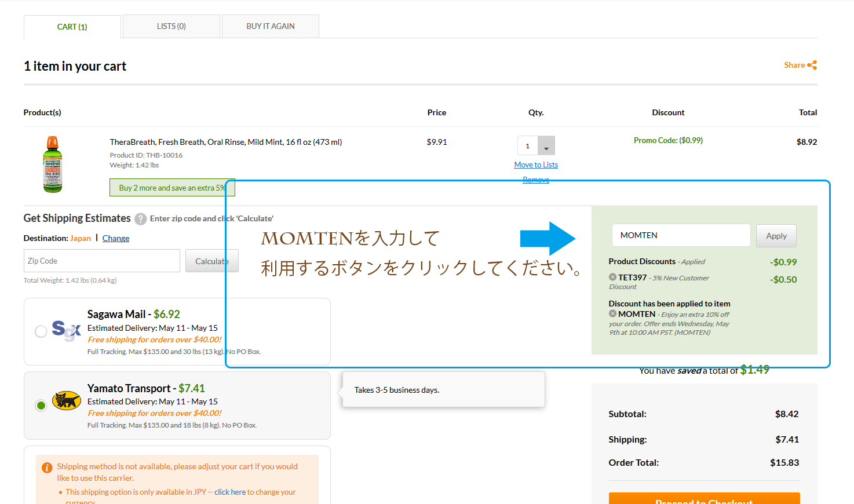Click 'Takes 3-5 business days.' tooltip text
The image size is (854, 504).
click(397, 390)
